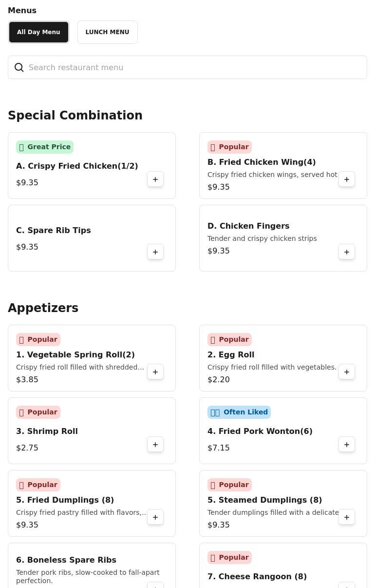Select the Great Price badge
Screen dimensions: 375x588
[45, 147]
